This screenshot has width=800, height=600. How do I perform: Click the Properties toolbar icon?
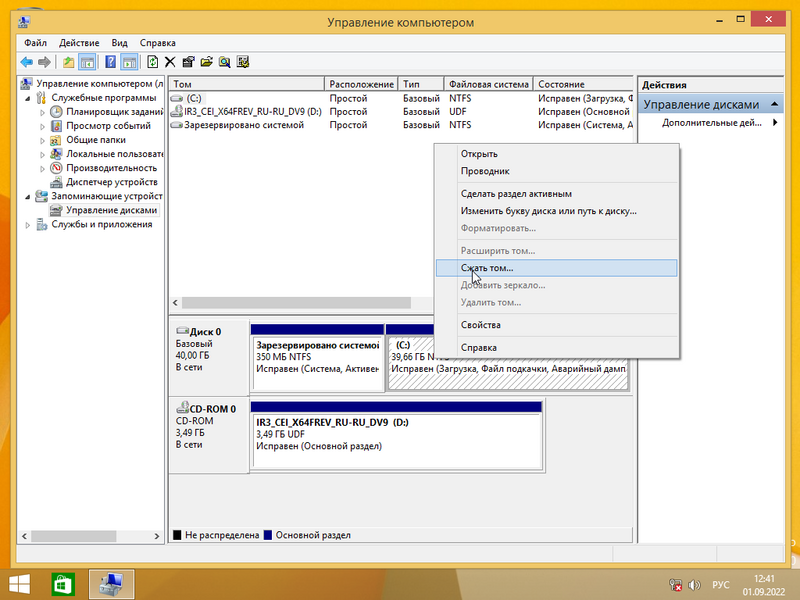[188, 62]
